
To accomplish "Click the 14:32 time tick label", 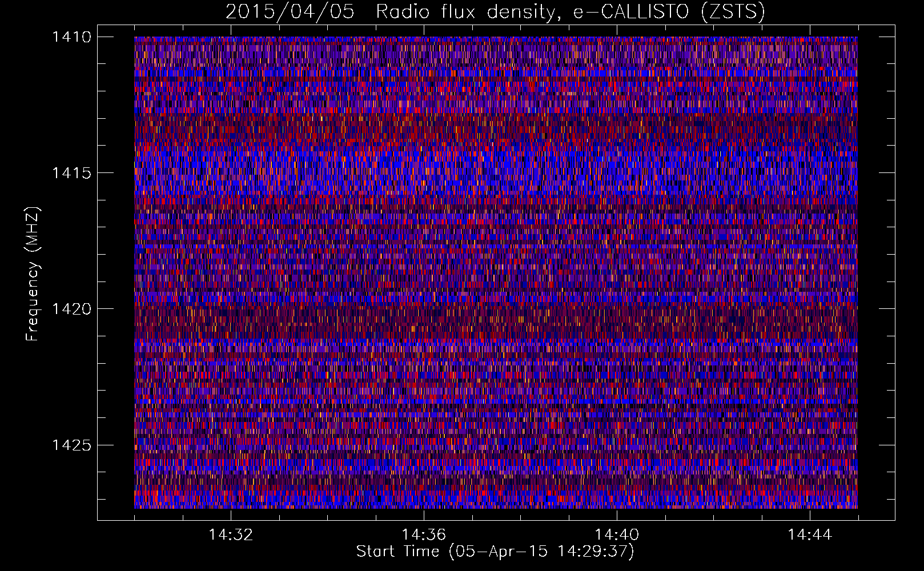I will click(231, 535).
